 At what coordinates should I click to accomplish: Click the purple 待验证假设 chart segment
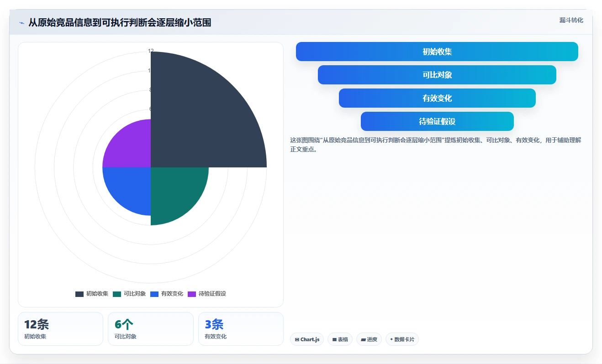pyautogui.click(x=130, y=147)
